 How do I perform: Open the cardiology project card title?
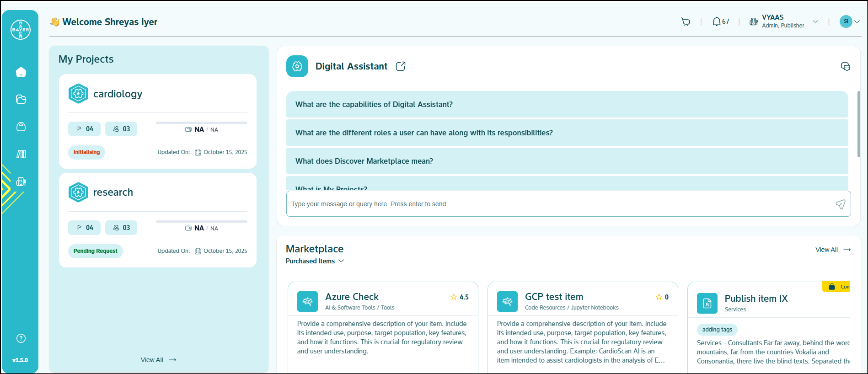pos(118,94)
